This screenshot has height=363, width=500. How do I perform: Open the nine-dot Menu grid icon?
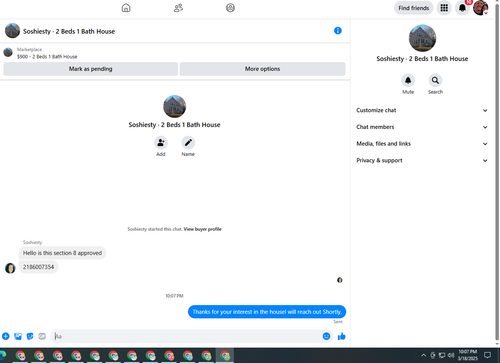tap(444, 8)
